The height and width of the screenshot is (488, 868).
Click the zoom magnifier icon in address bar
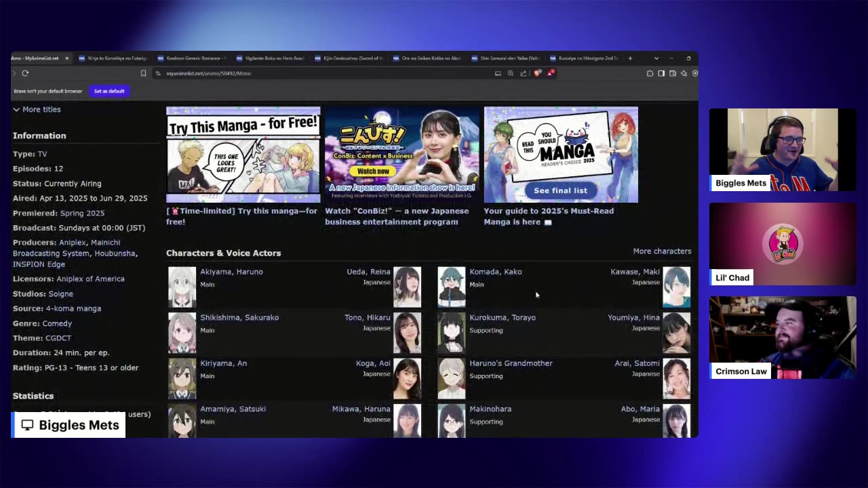click(x=511, y=73)
